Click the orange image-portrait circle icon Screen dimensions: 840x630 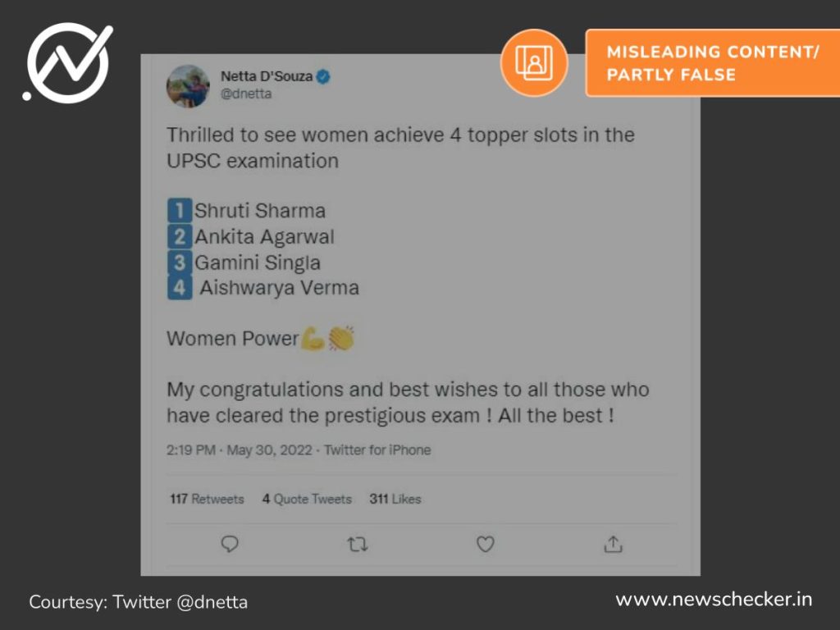534,62
